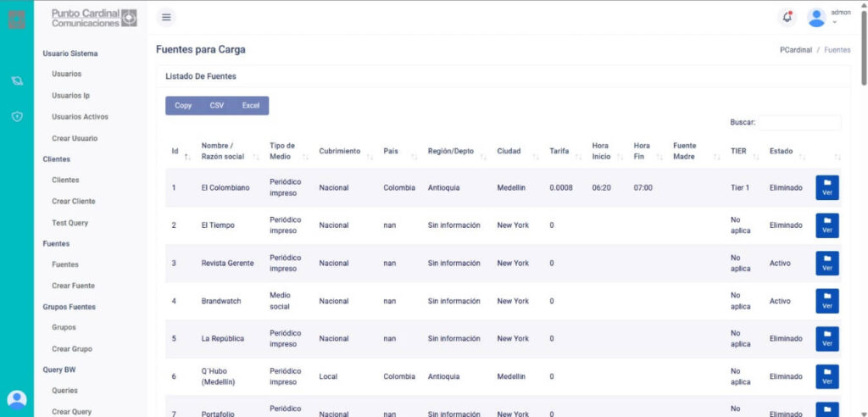The height and width of the screenshot is (417, 868).
Task: Copy table data with Copy button
Action: coord(183,106)
